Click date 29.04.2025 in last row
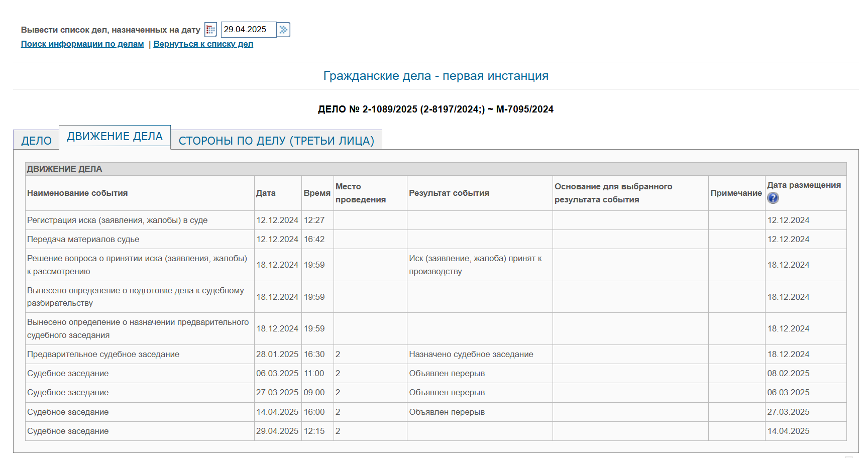 pos(277,431)
